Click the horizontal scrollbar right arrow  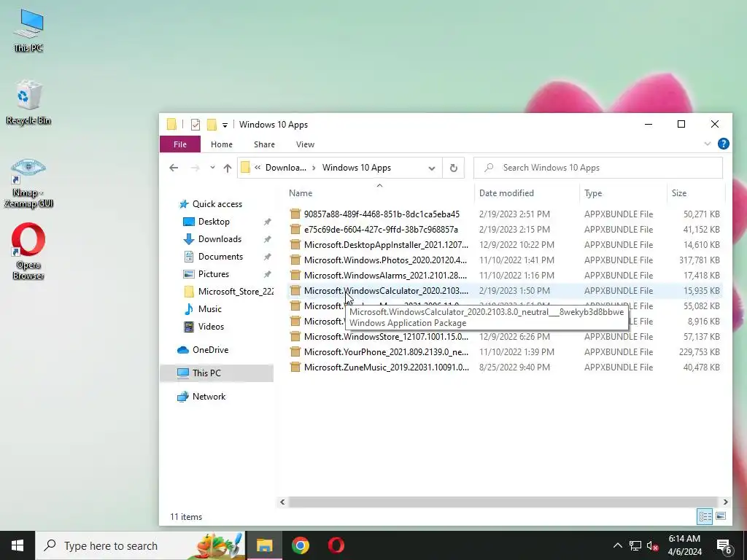coord(725,502)
